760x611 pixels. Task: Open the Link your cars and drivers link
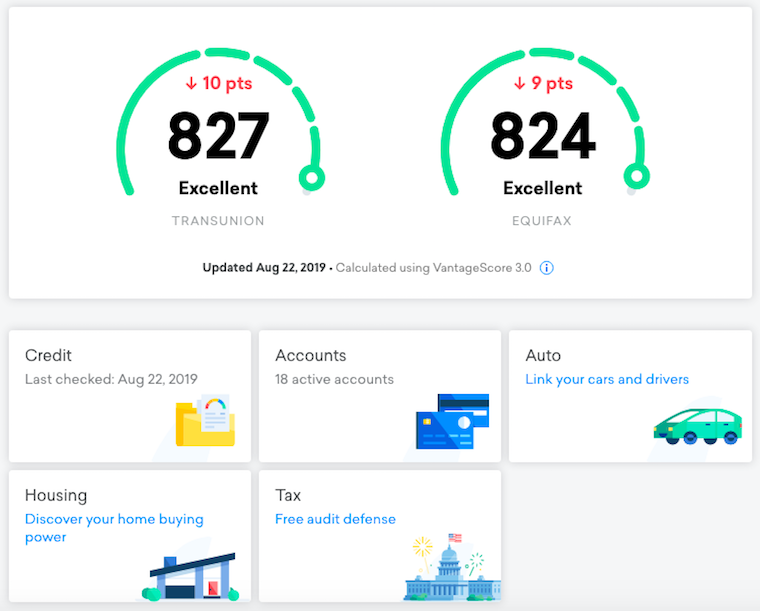[607, 379]
